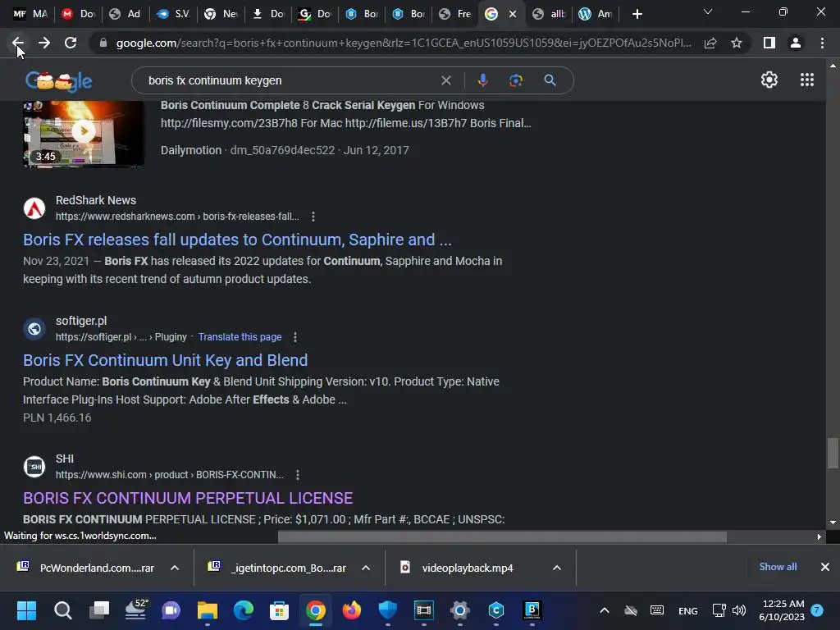Switch to the 'Fre' tab
Screen dimensions: 840x630
455,14
